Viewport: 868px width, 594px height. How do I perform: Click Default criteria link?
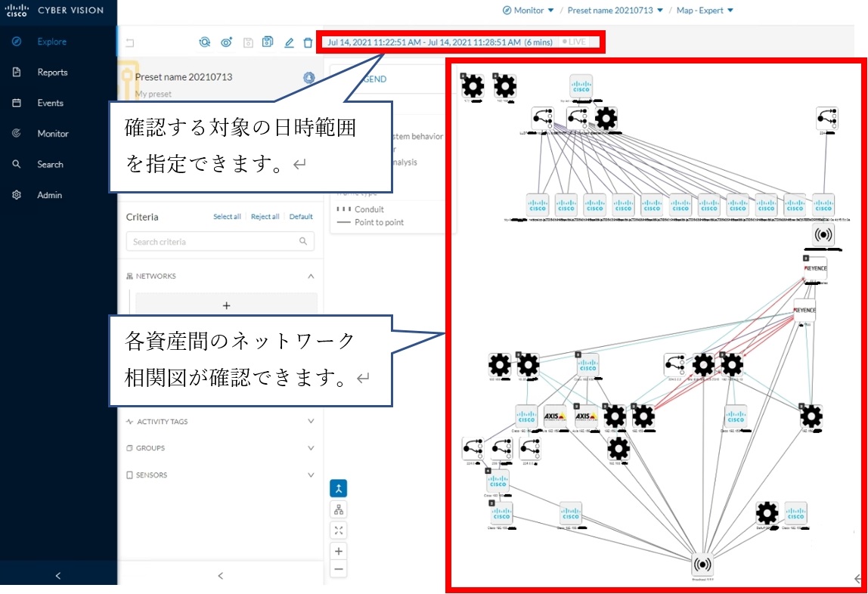pyautogui.click(x=301, y=217)
